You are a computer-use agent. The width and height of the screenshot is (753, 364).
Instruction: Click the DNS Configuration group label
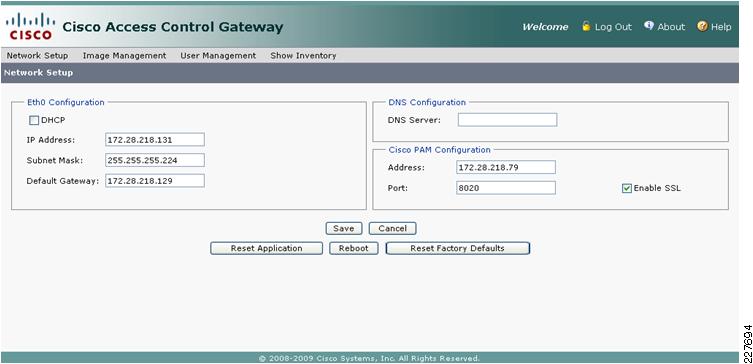click(427, 102)
